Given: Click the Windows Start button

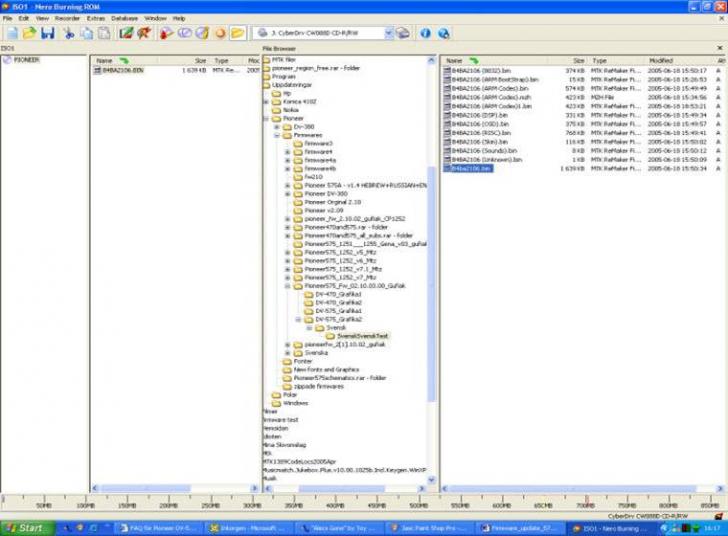Looking at the screenshot, I should click(25, 527).
